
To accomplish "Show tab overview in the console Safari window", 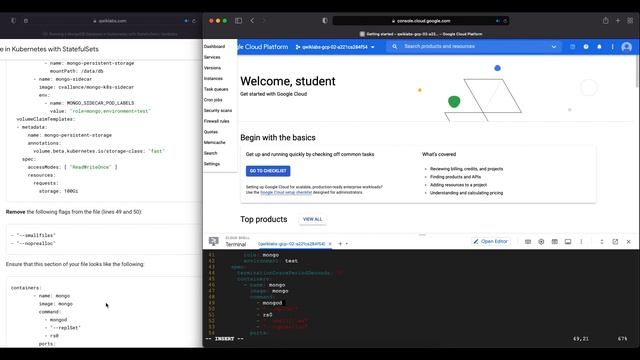I will (630, 20).
